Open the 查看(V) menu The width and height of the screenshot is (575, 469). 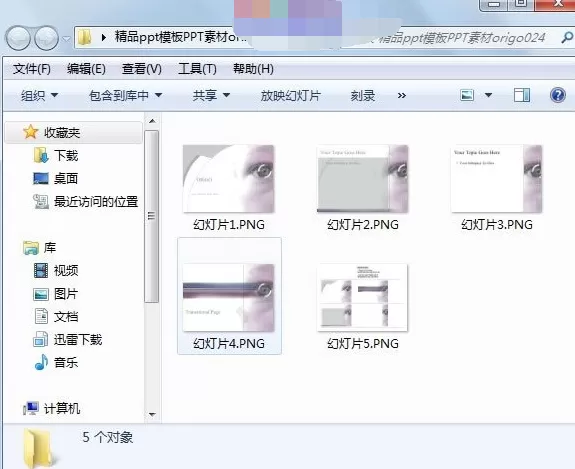142,69
